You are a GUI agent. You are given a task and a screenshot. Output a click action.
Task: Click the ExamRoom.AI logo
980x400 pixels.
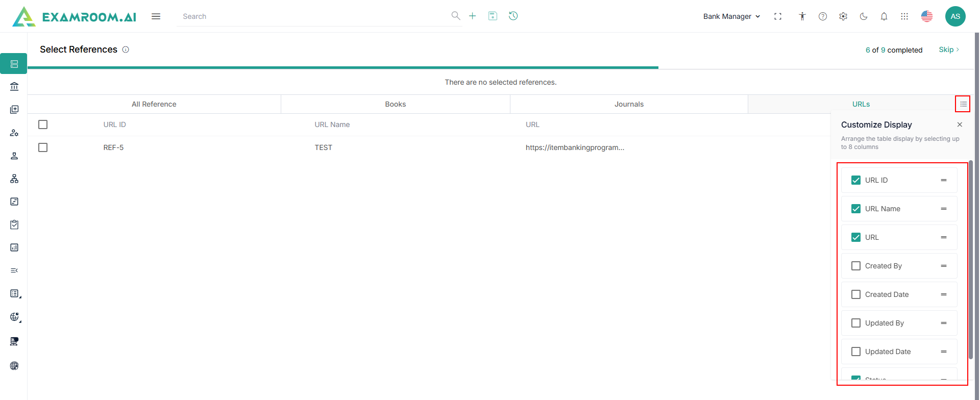[x=75, y=16]
